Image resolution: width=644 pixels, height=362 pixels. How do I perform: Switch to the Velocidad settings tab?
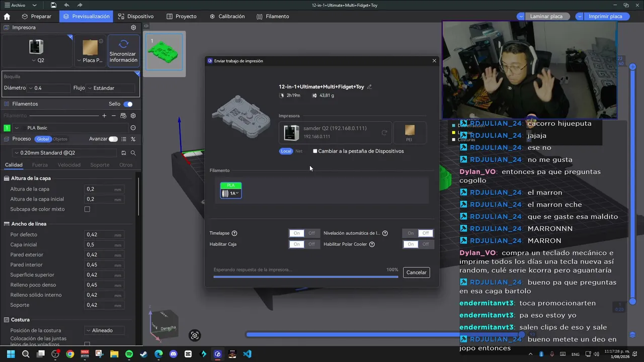tap(69, 165)
